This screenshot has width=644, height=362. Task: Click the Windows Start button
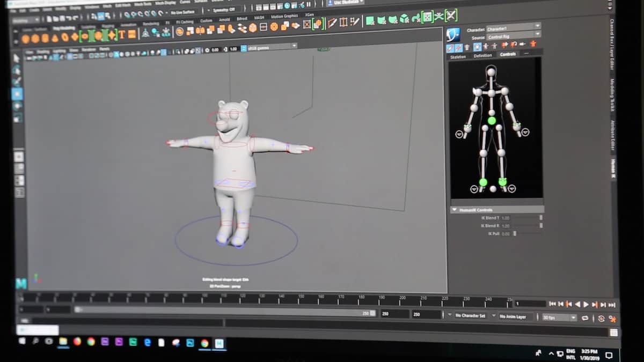(22, 341)
